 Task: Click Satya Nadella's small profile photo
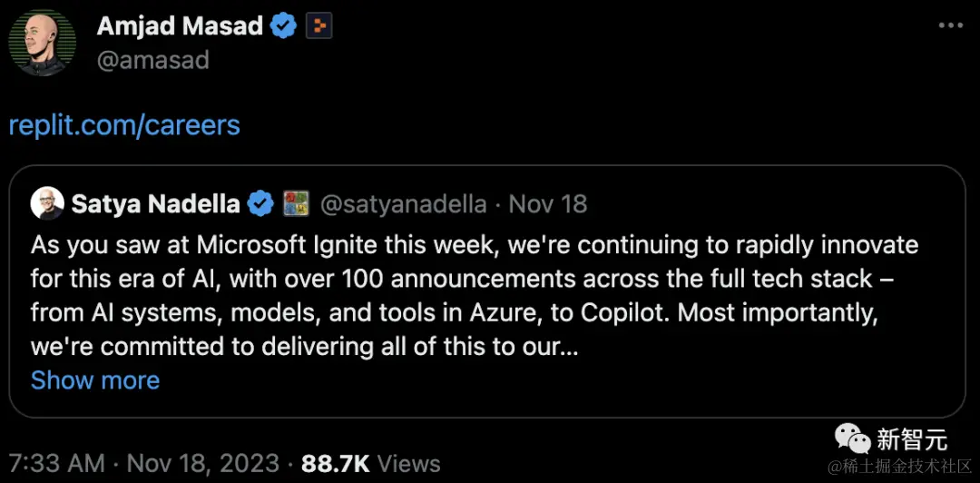46,203
